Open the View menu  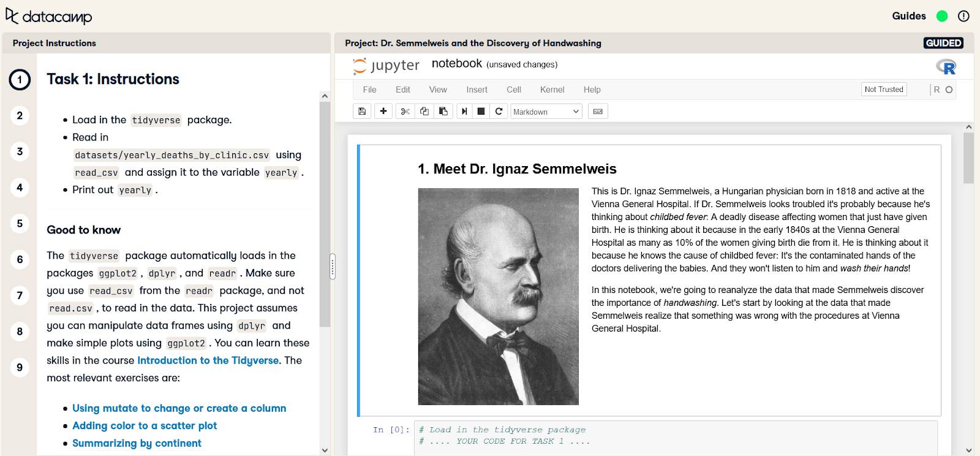click(x=438, y=89)
